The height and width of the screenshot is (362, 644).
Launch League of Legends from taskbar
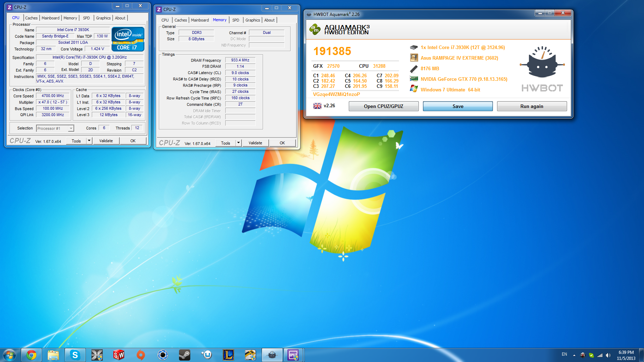point(228,355)
